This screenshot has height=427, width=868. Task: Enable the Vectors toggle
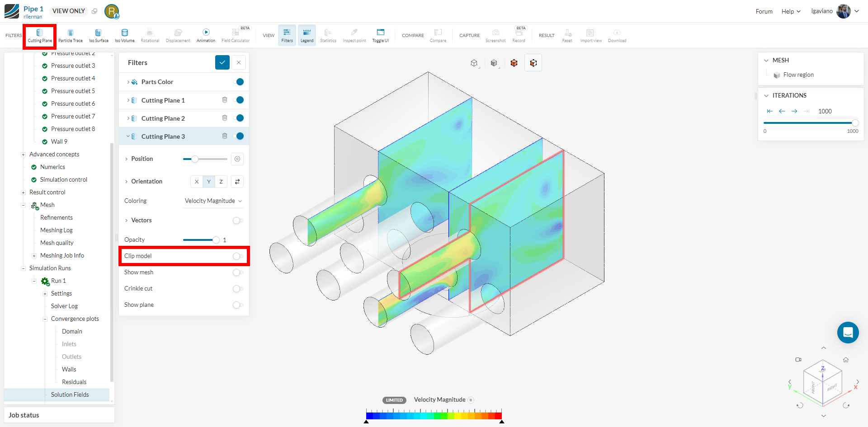click(x=238, y=221)
